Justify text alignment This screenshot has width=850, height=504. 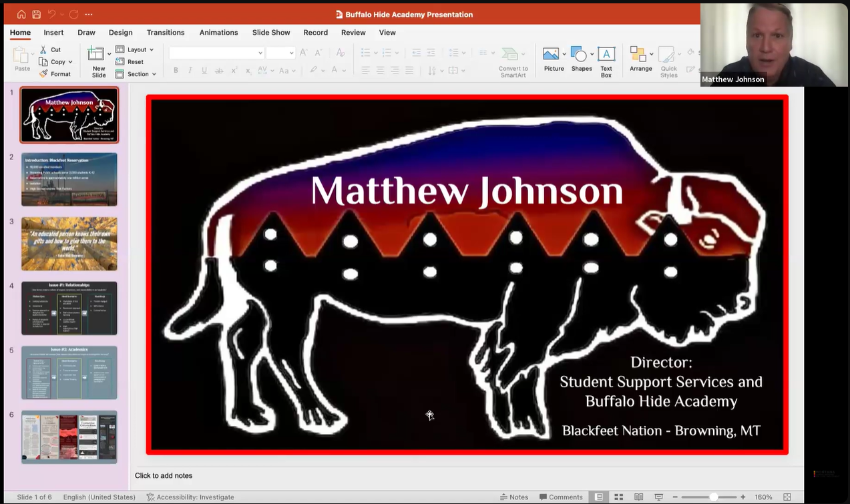(x=409, y=70)
